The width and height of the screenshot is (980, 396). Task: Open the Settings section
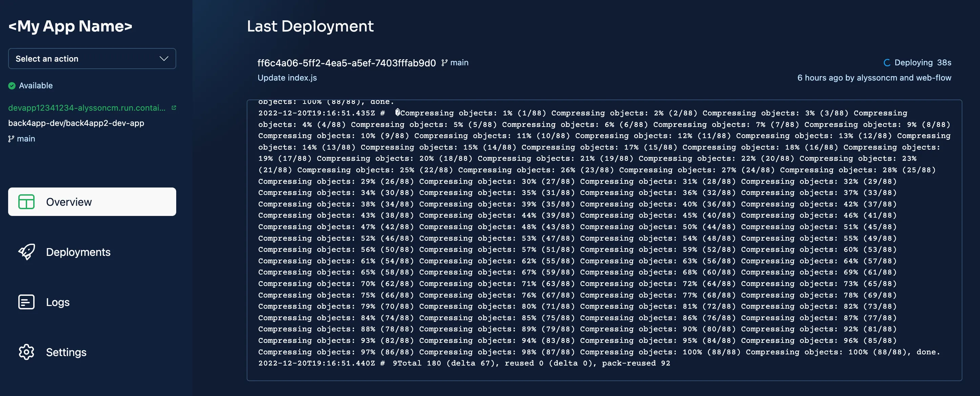[x=66, y=352]
